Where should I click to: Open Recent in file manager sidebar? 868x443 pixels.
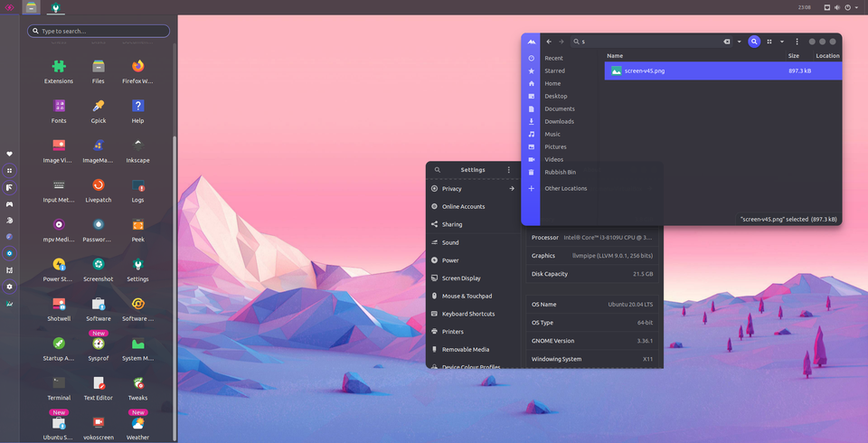point(553,58)
